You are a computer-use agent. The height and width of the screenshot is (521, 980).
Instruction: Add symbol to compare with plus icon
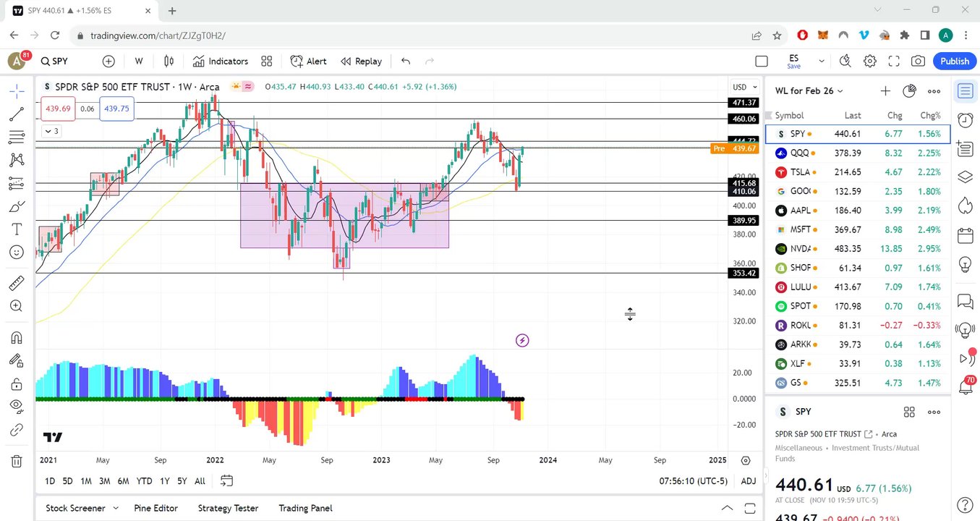(x=108, y=62)
